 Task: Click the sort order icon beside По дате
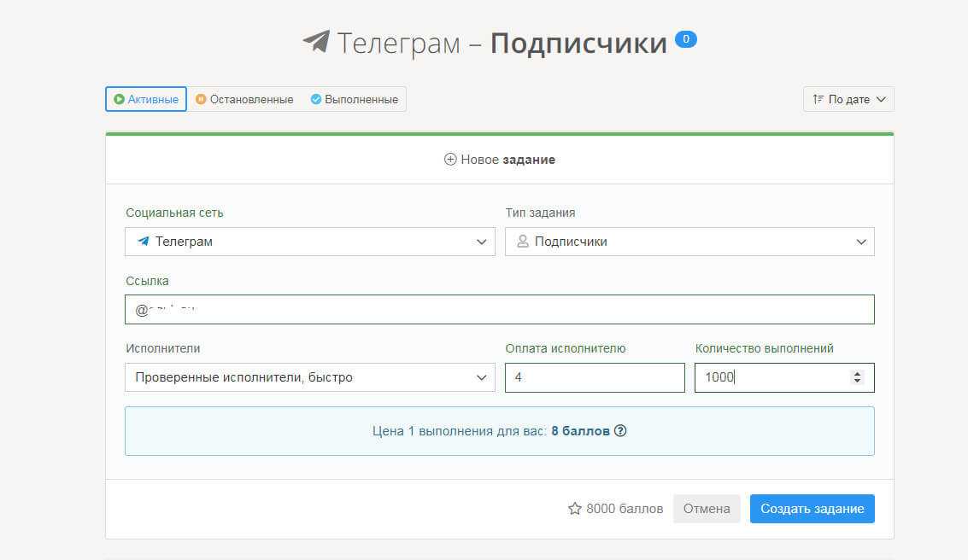pos(818,99)
